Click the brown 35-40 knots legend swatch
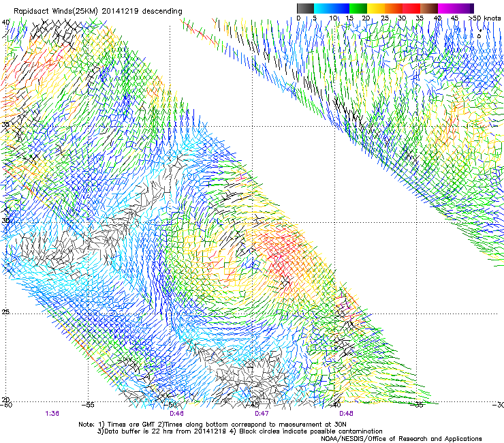This screenshot has height=443, width=504. (x=429, y=8)
